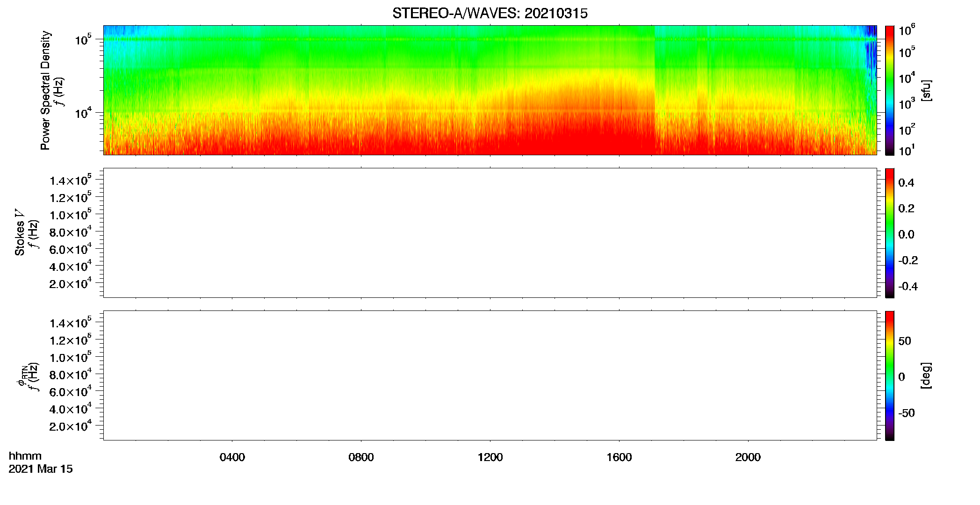The height and width of the screenshot is (505, 980).
Task: Click the 0400 time axis label
Action: tap(232, 457)
